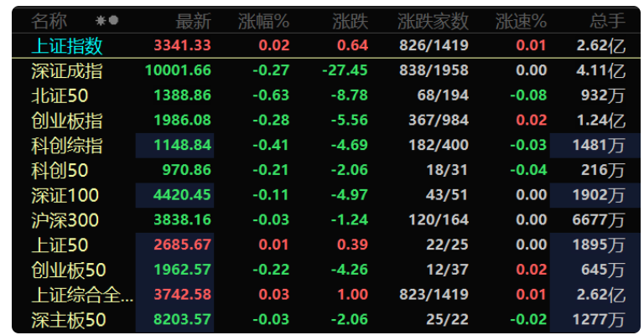Select the 北证50 index name
Screen dimensions: 644x335
point(60,96)
